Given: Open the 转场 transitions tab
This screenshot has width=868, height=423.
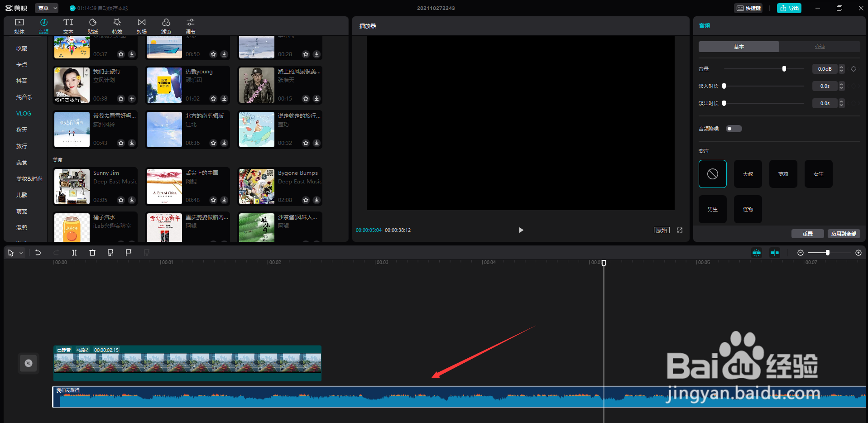Looking at the screenshot, I should pyautogui.click(x=142, y=26).
